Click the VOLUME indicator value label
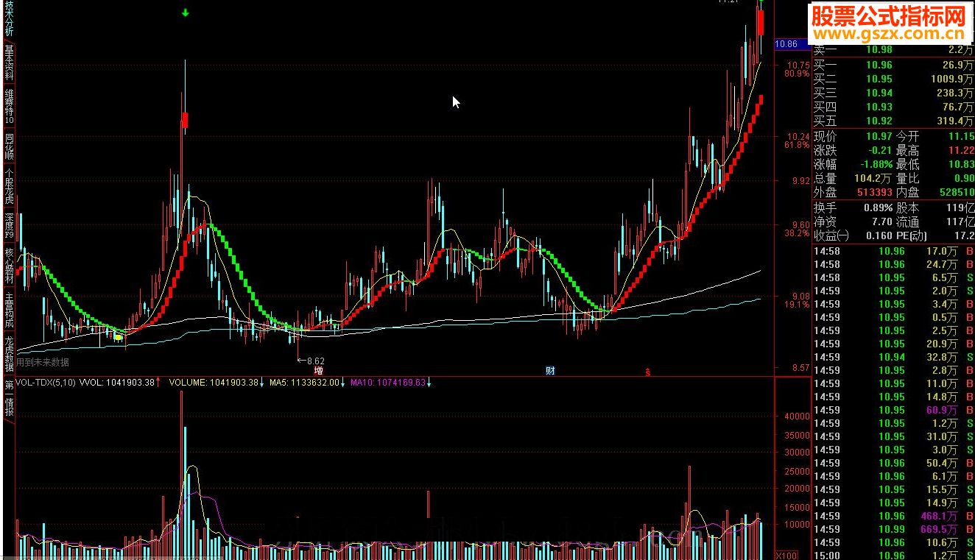 [x=217, y=383]
